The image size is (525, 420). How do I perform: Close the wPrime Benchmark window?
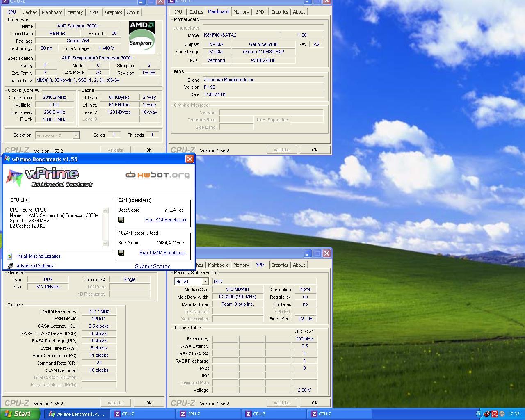[189, 159]
